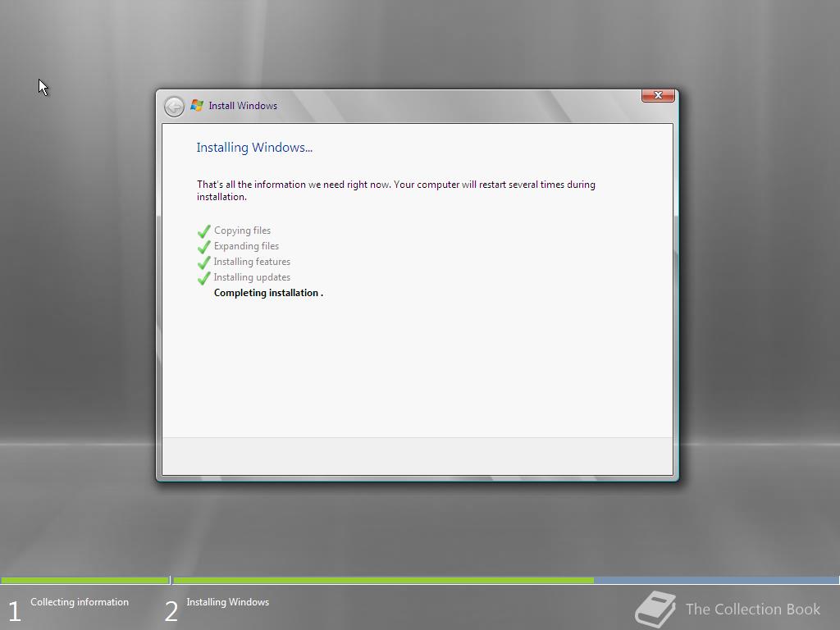
Task: Click the 'Installing Windows' stage label at bottom
Action: tap(228, 602)
